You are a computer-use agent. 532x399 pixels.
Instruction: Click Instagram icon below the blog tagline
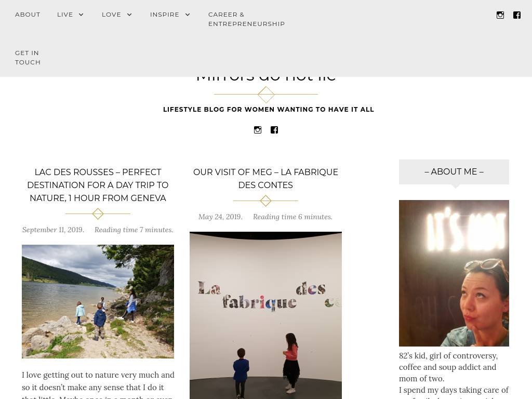point(258,130)
